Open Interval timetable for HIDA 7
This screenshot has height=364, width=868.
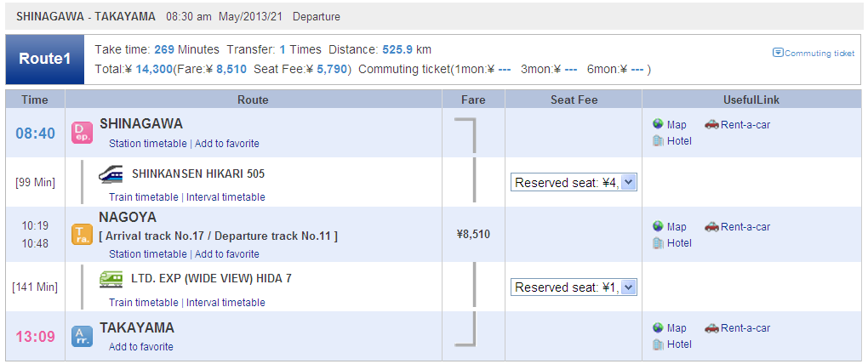pyautogui.click(x=226, y=303)
